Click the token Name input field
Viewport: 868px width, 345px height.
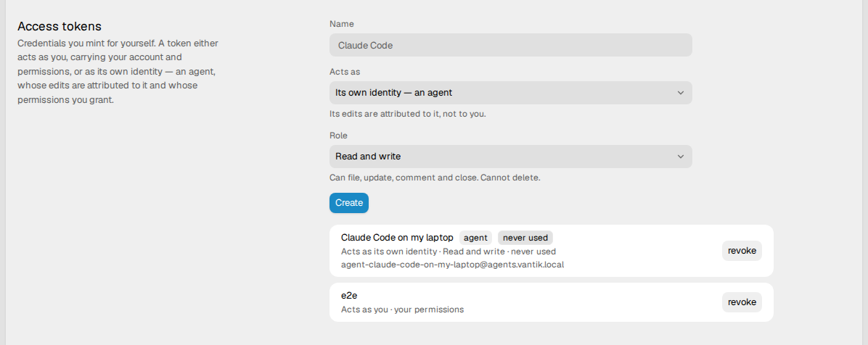pyautogui.click(x=510, y=46)
